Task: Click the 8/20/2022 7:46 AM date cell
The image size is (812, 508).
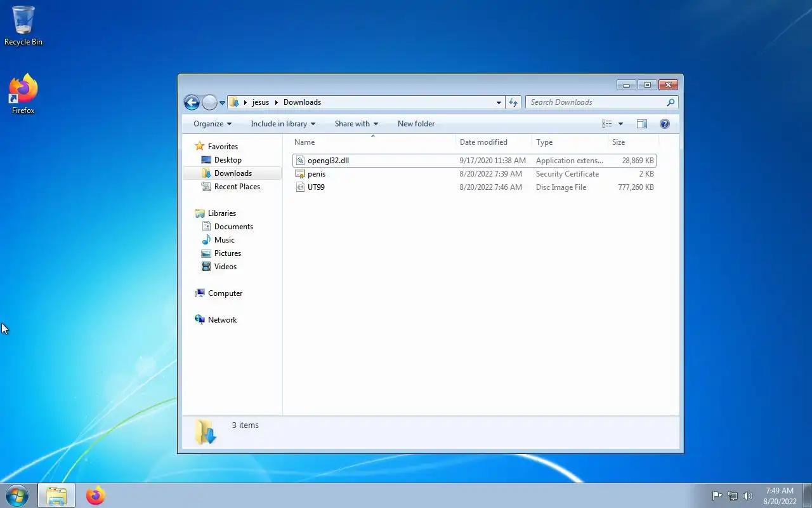Action: pyautogui.click(x=491, y=187)
